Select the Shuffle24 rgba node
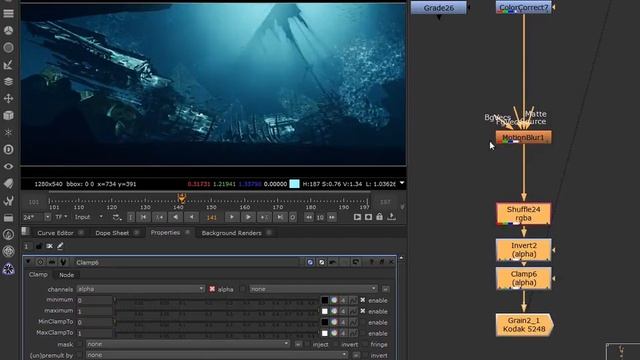This screenshot has height=360, width=640. [x=524, y=213]
